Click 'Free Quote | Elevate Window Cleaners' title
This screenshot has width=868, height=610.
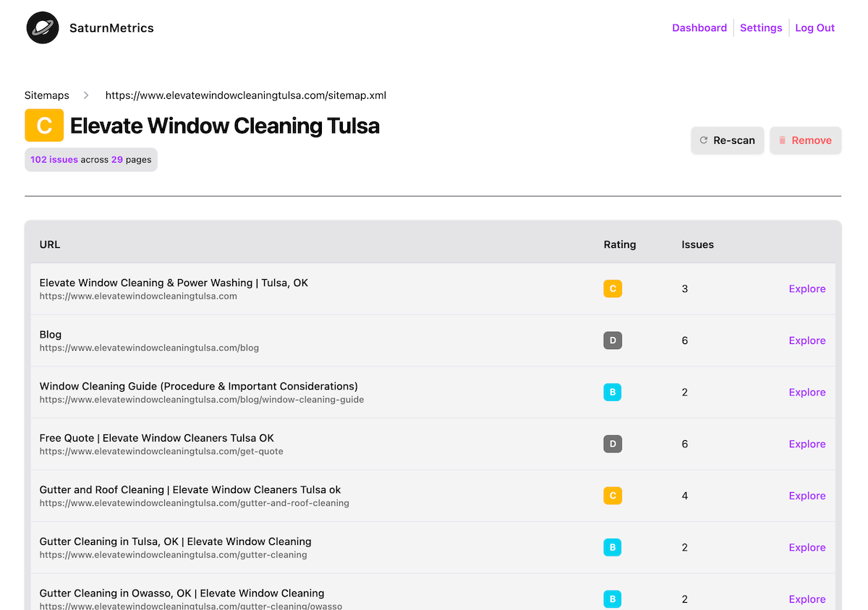[x=157, y=438]
